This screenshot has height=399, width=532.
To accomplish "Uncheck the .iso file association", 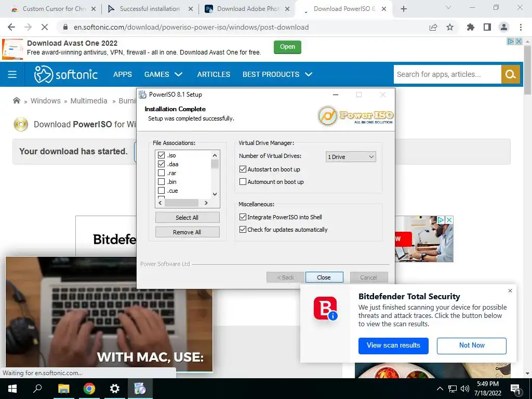I will coord(161,155).
